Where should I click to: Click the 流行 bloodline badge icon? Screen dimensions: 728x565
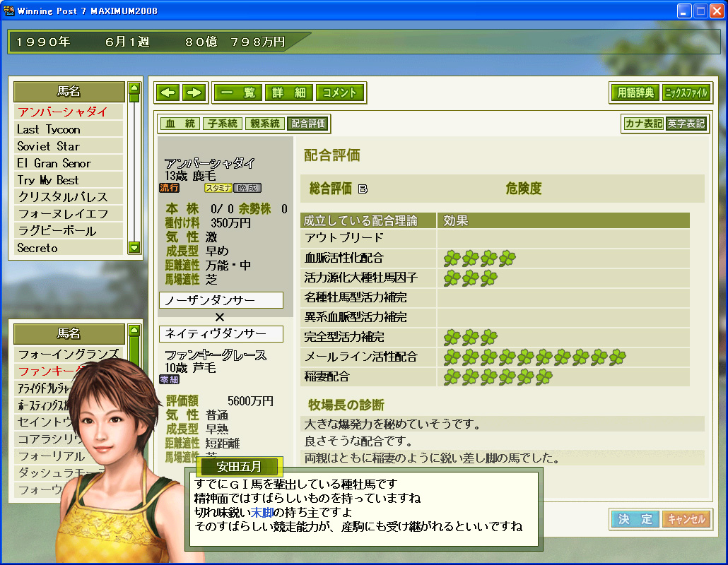coord(170,188)
